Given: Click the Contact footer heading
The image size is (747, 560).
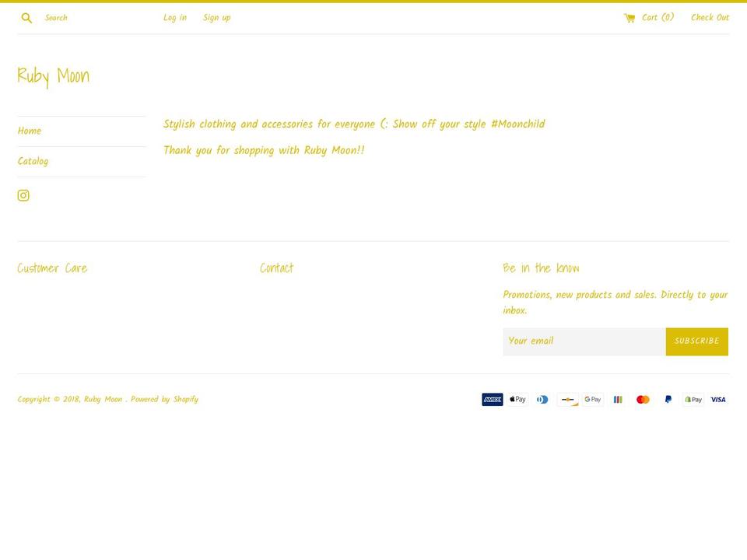Looking at the screenshot, I should point(277,268).
